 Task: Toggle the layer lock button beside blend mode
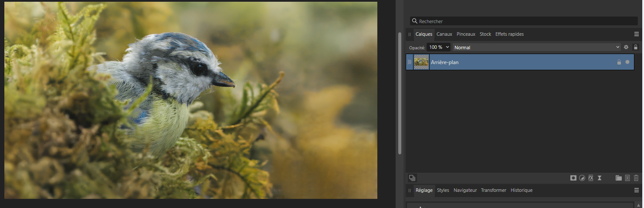[636, 47]
